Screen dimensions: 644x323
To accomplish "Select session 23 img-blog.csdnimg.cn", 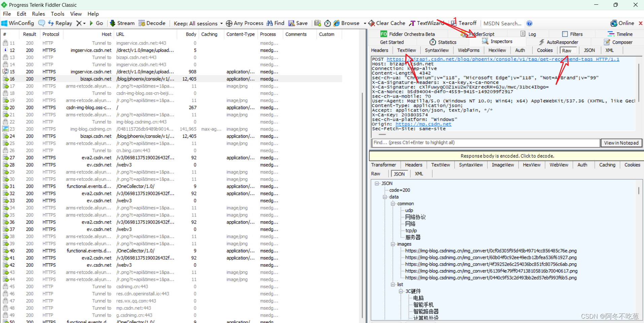I will pyautogui.click(x=172, y=129).
